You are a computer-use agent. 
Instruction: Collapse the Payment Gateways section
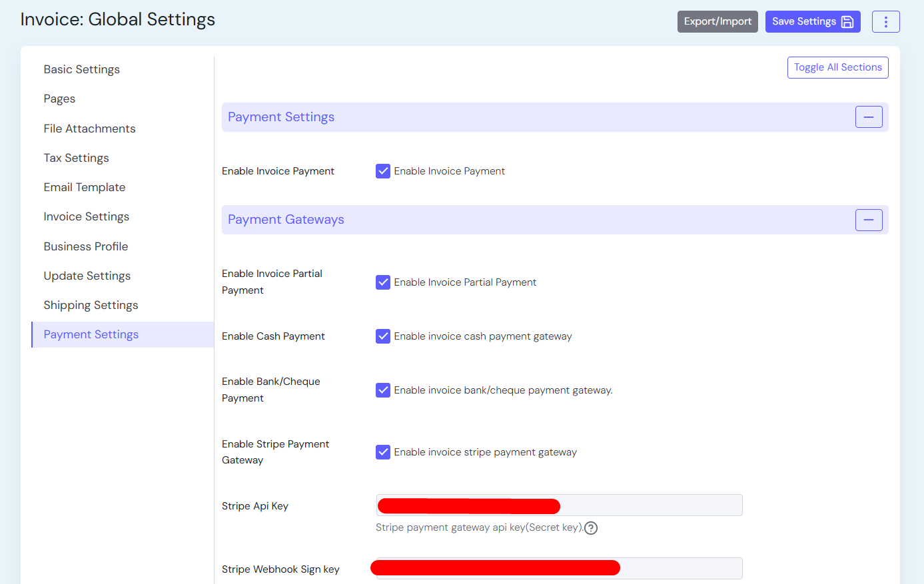coord(868,220)
